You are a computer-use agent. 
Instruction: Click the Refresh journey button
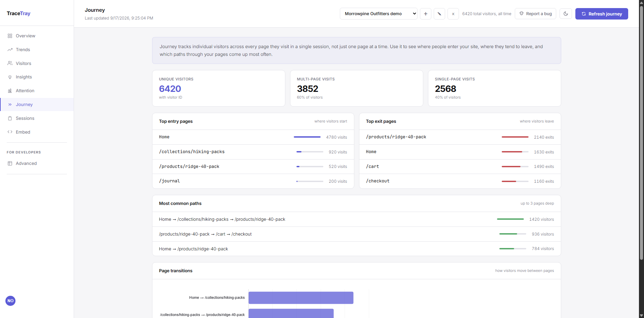click(602, 14)
